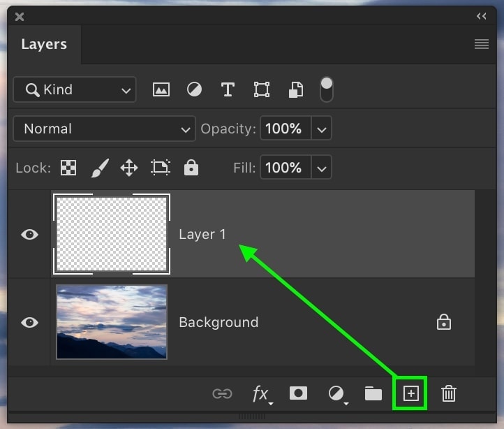Filter for pixel layers icon
This screenshot has width=504, height=429.
161,89
